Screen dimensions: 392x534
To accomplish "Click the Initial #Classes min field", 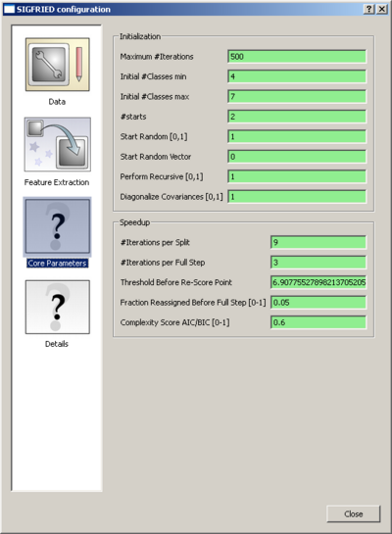I will 297,76.
